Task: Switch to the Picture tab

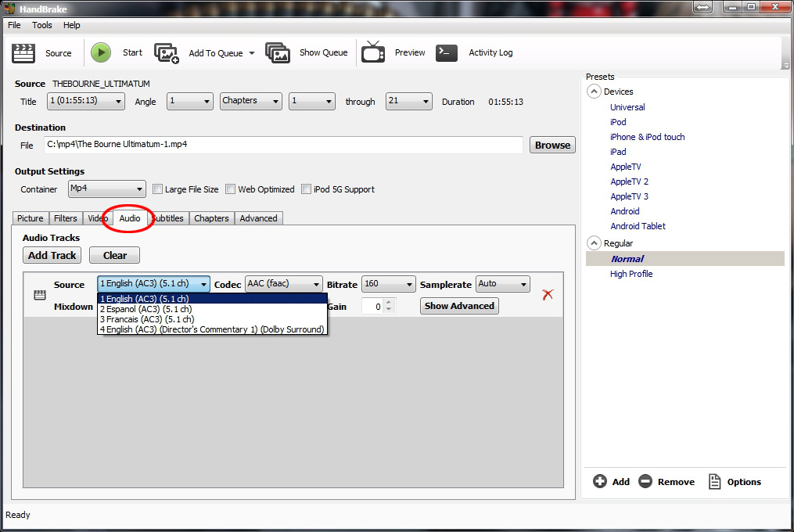Action: pyautogui.click(x=31, y=218)
